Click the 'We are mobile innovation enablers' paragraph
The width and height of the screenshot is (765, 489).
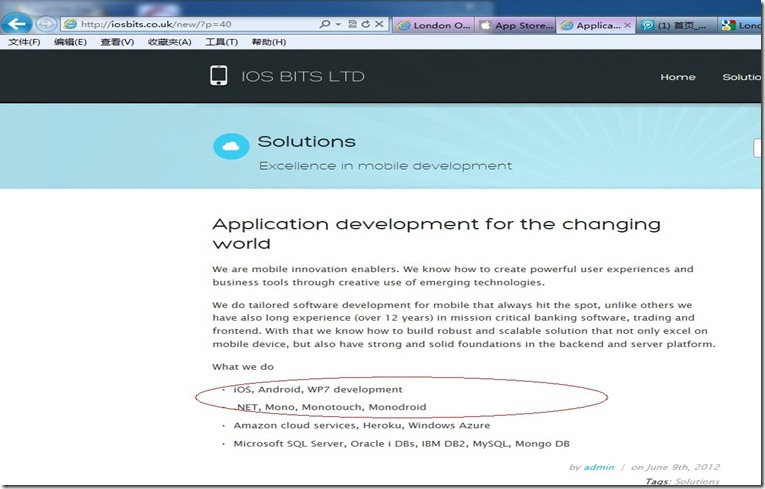point(453,276)
